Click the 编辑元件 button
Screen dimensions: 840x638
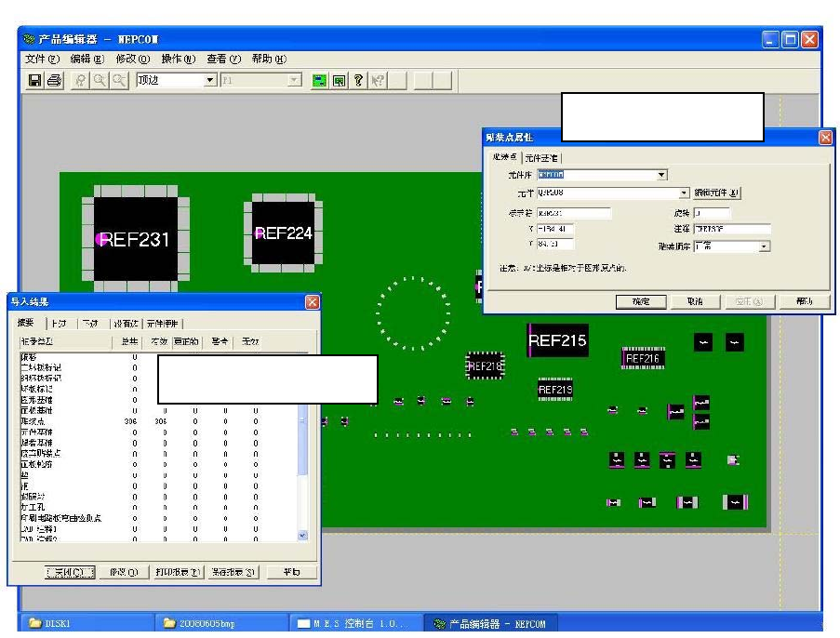(x=716, y=193)
